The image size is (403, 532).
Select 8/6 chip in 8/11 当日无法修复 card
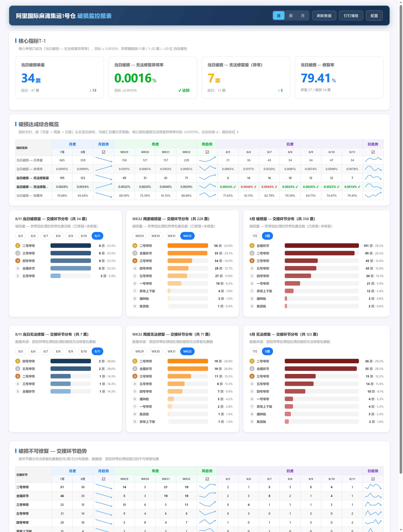[33, 351]
